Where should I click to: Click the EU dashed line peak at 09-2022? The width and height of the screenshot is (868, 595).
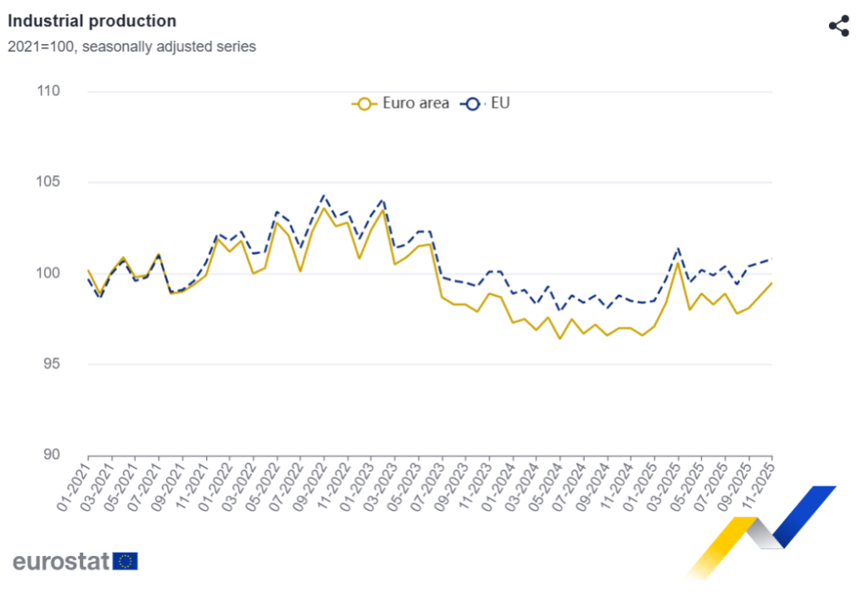(x=324, y=196)
